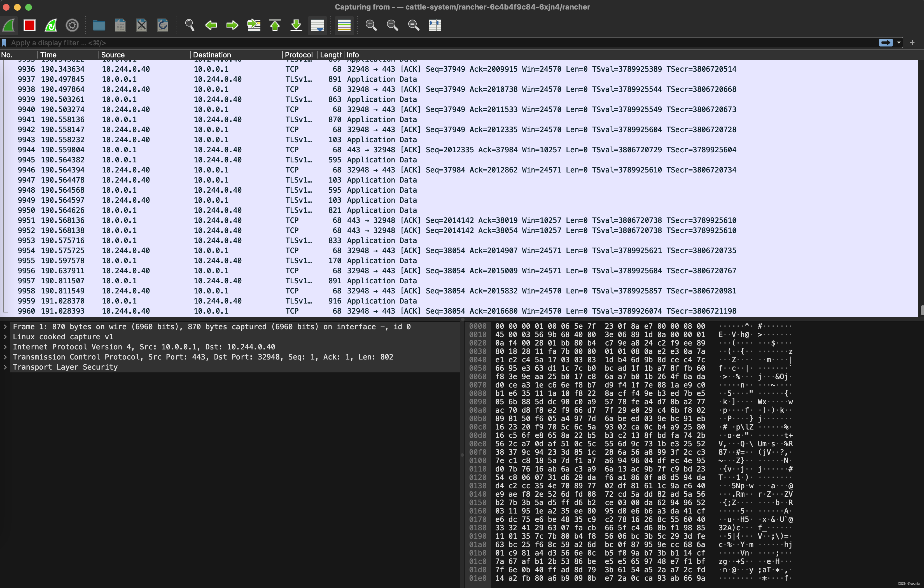924x588 pixels.
Task: Open recent display filters dropdown
Action: pyautogui.click(x=899, y=43)
